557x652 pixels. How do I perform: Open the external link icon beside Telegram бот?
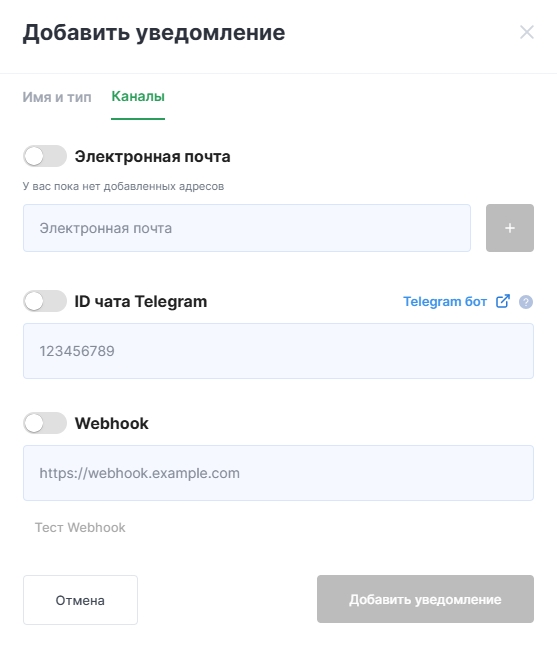[503, 301]
